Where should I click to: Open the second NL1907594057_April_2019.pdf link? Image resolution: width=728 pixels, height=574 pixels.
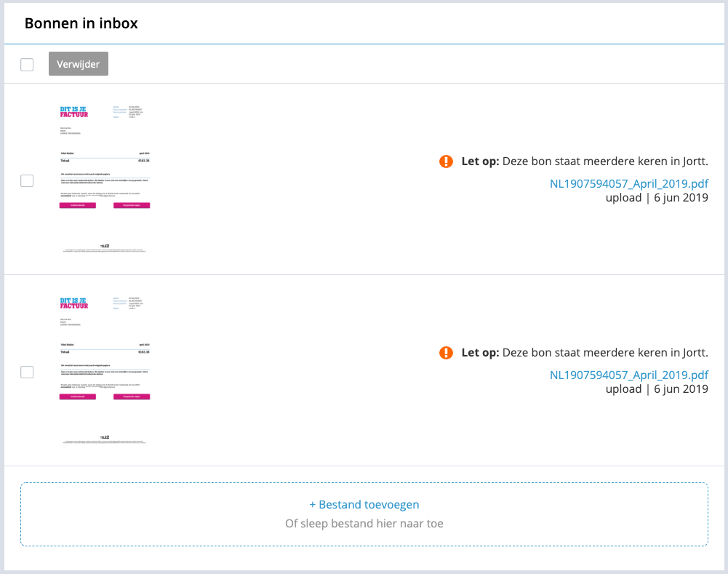click(x=628, y=375)
